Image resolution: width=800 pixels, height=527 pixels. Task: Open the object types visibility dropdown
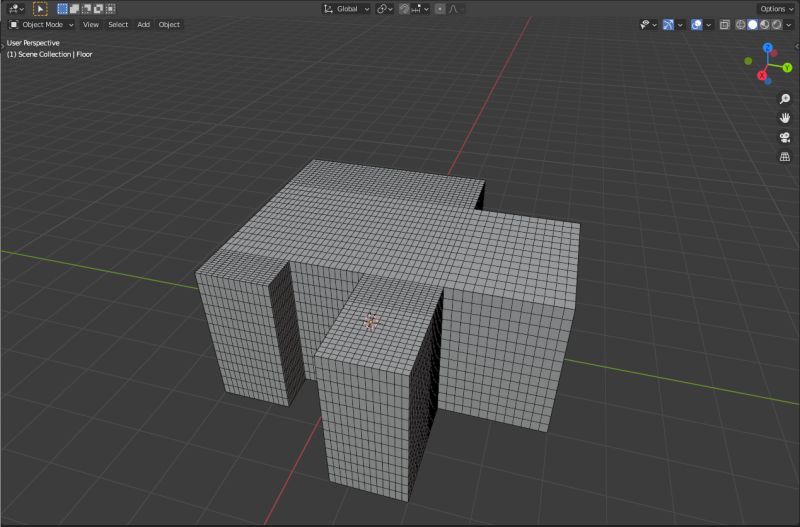[x=648, y=24]
